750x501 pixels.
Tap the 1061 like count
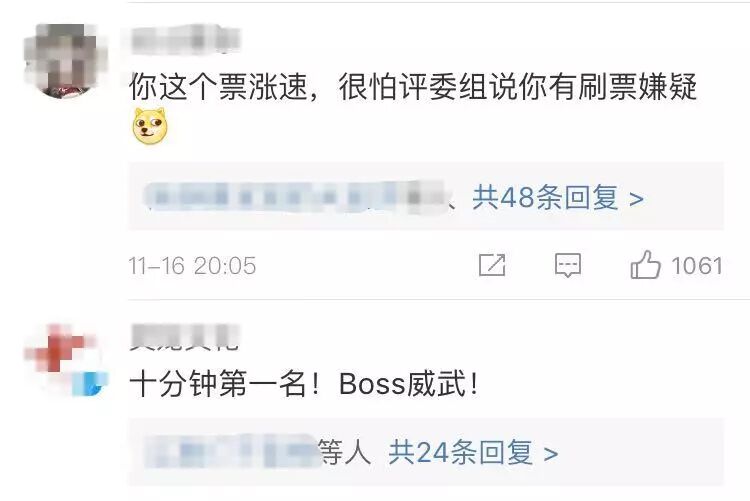click(697, 266)
